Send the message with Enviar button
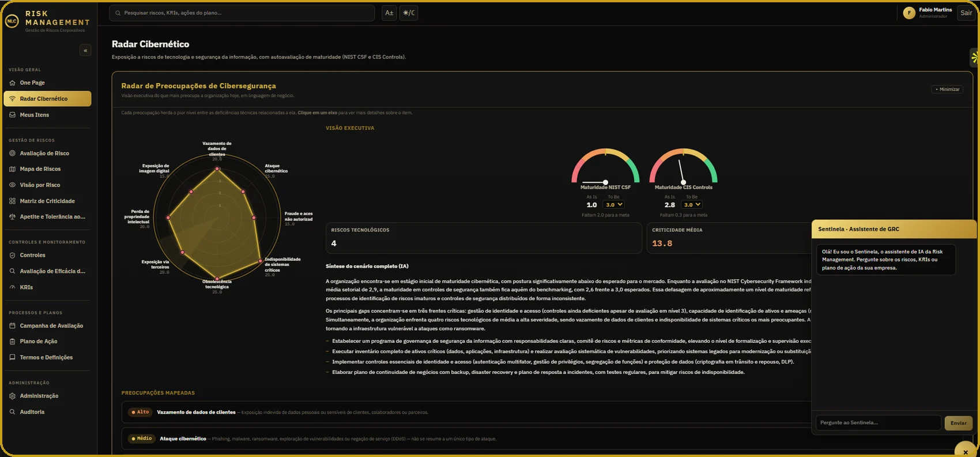The height and width of the screenshot is (457, 980). (x=959, y=423)
